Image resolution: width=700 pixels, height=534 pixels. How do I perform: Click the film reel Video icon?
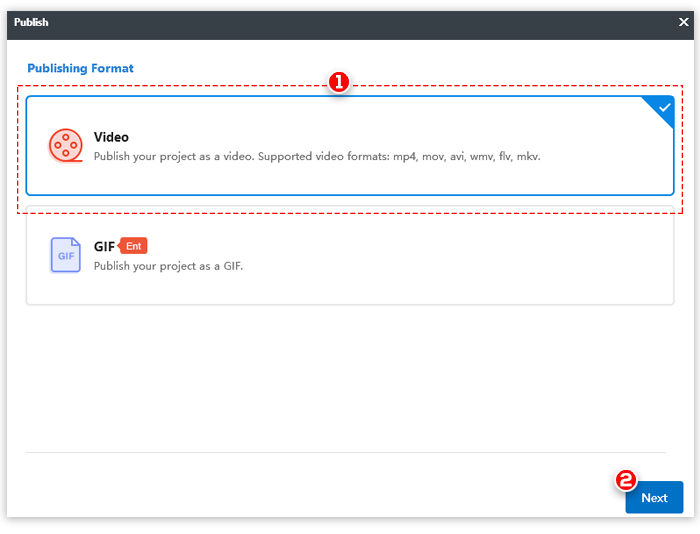click(x=66, y=146)
